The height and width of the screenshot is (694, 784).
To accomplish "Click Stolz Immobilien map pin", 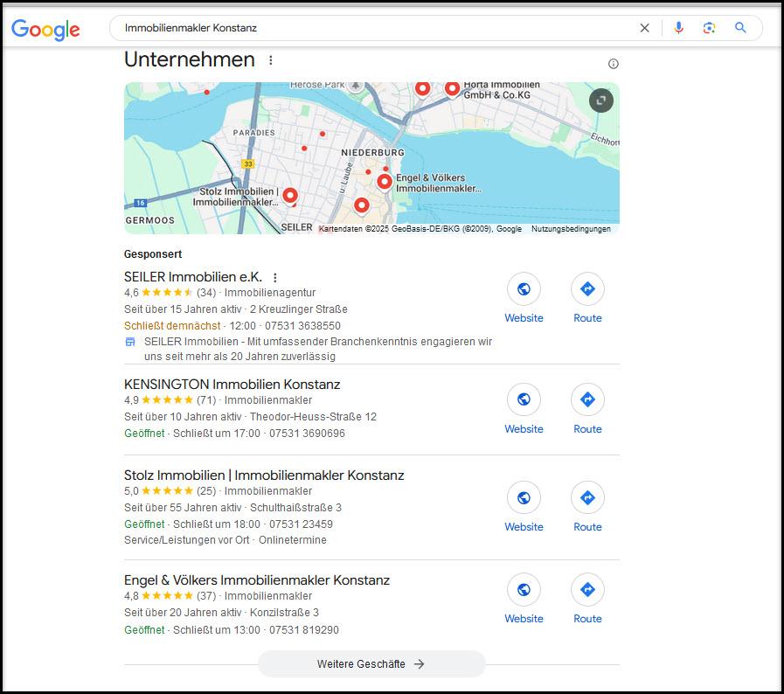I will (x=290, y=196).
